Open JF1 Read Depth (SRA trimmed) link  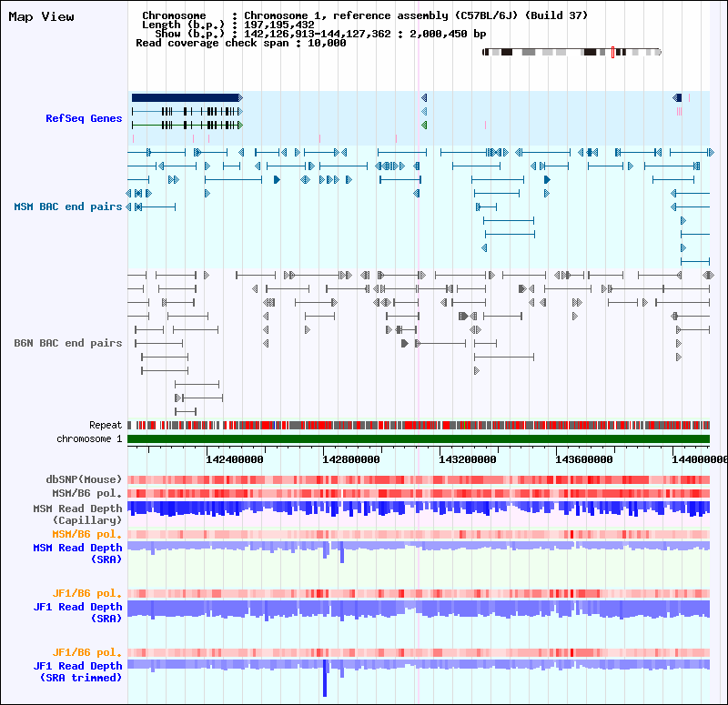pyautogui.click(x=77, y=671)
